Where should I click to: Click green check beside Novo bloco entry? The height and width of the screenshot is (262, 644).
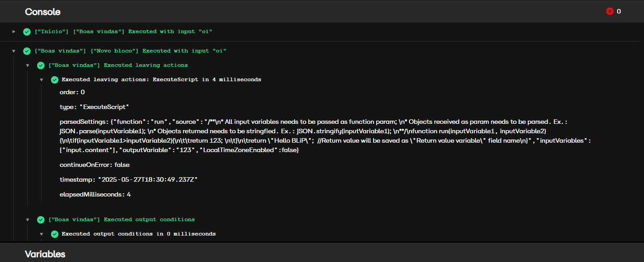coord(27,51)
